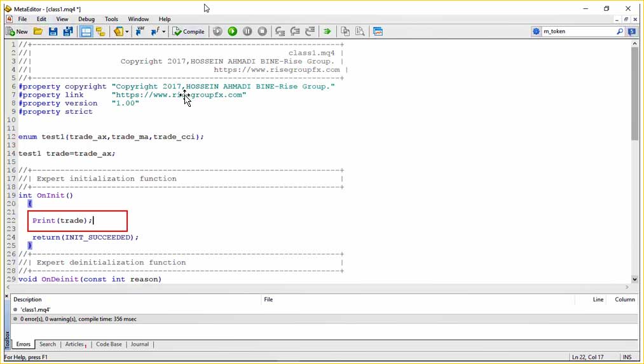
Task: Click the Step Into debug icon
Action: [280, 32]
